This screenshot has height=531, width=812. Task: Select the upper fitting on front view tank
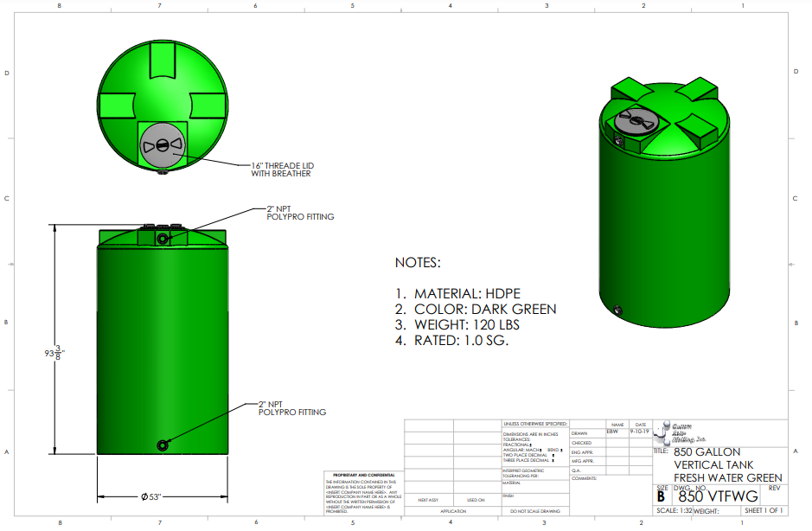point(163,238)
